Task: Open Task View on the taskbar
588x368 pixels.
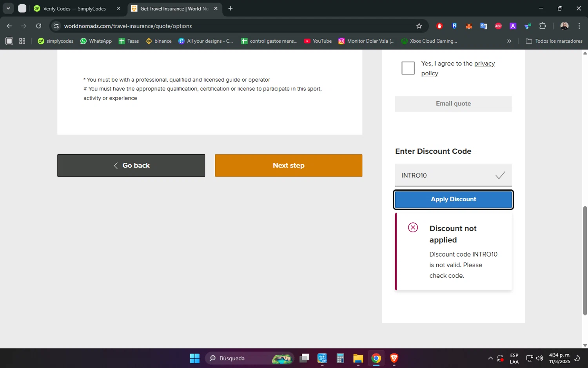Action: 305,358
